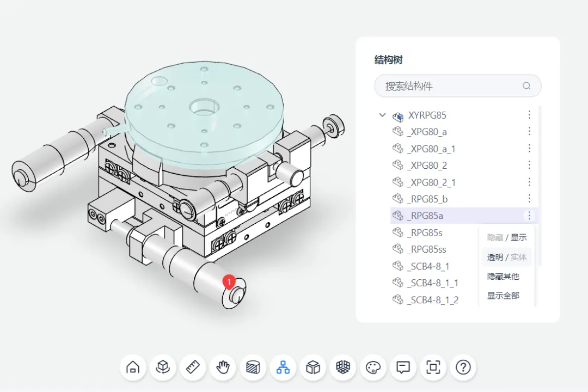Toggle the structure tree panel icon

(283, 367)
